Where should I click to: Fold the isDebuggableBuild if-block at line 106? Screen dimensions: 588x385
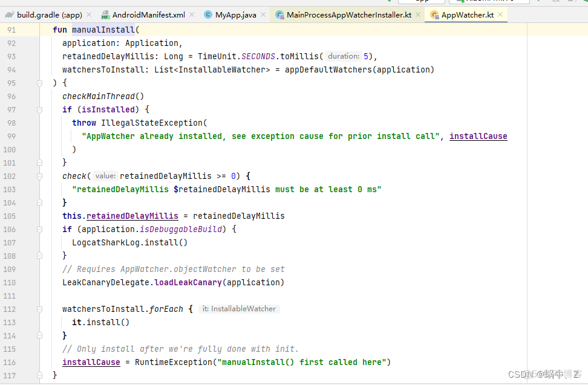[39, 229]
